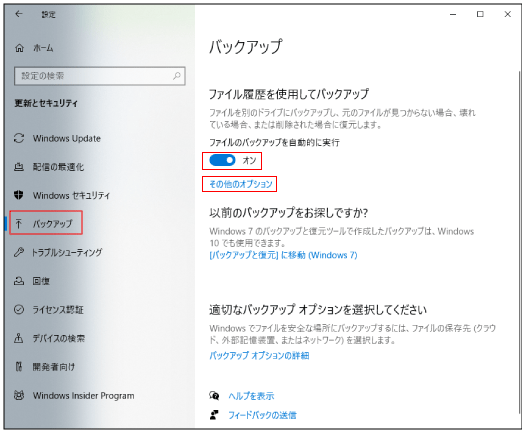Open [バックアップと復元]に移動 (Windows 7) link
The width and height of the screenshot is (522, 432).
pos(283,255)
